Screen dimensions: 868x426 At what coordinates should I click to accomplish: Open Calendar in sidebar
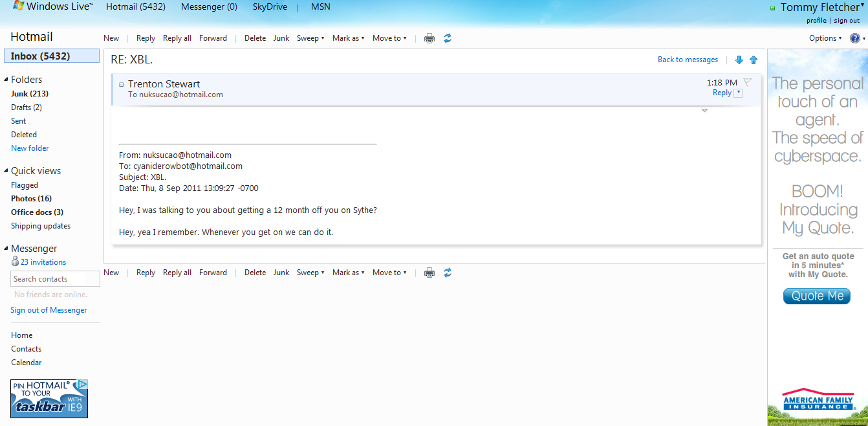point(26,363)
